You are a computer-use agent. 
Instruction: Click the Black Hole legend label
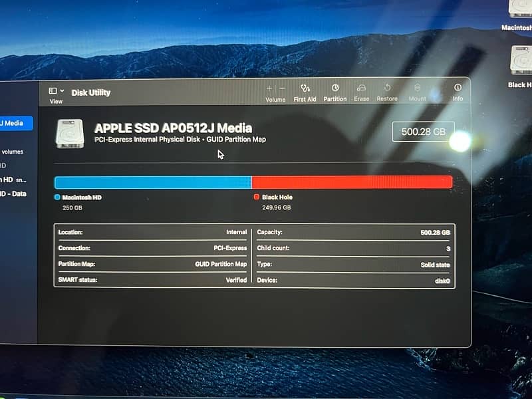point(277,198)
